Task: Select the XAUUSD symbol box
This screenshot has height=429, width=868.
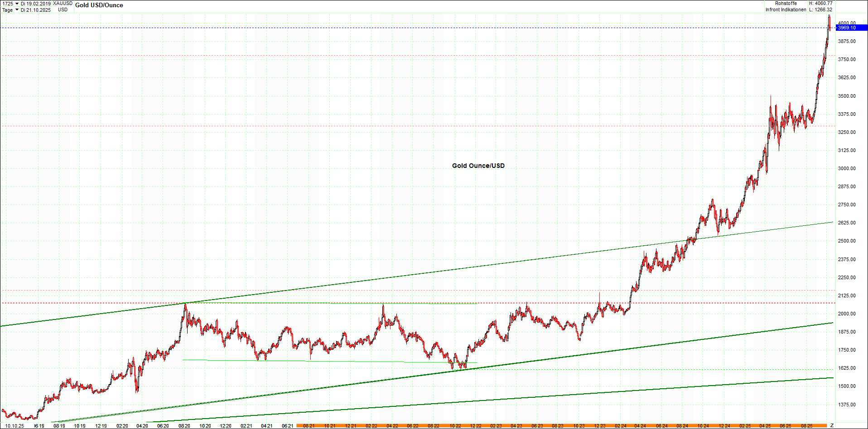Action: click(63, 4)
